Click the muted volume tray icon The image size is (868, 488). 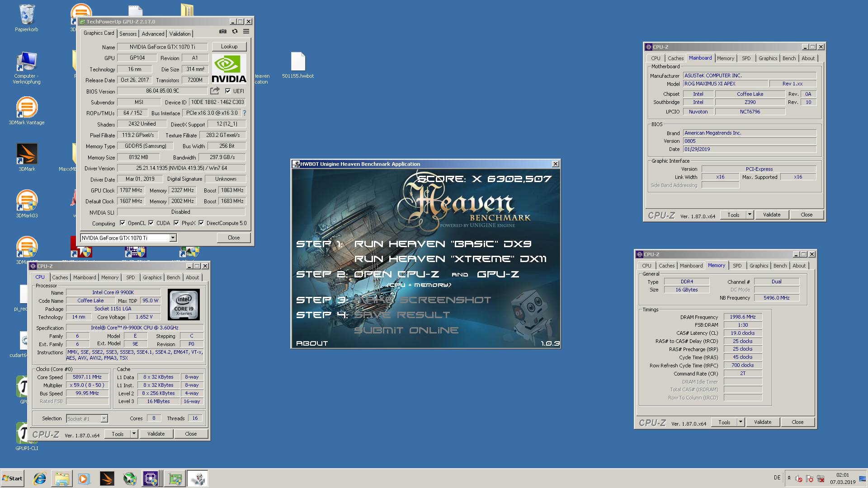coord(799,479)
